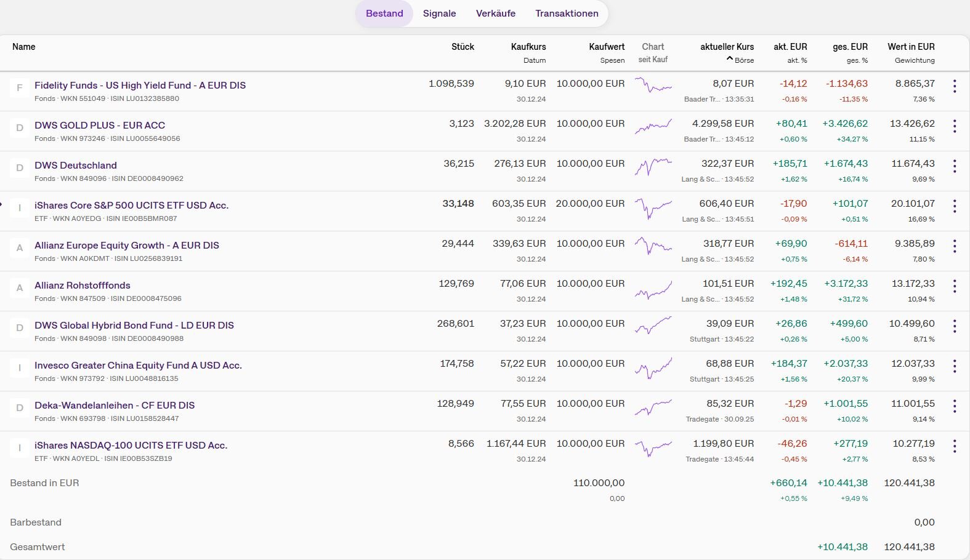Open options menu for DWS Deutschland row

[954, 167]
